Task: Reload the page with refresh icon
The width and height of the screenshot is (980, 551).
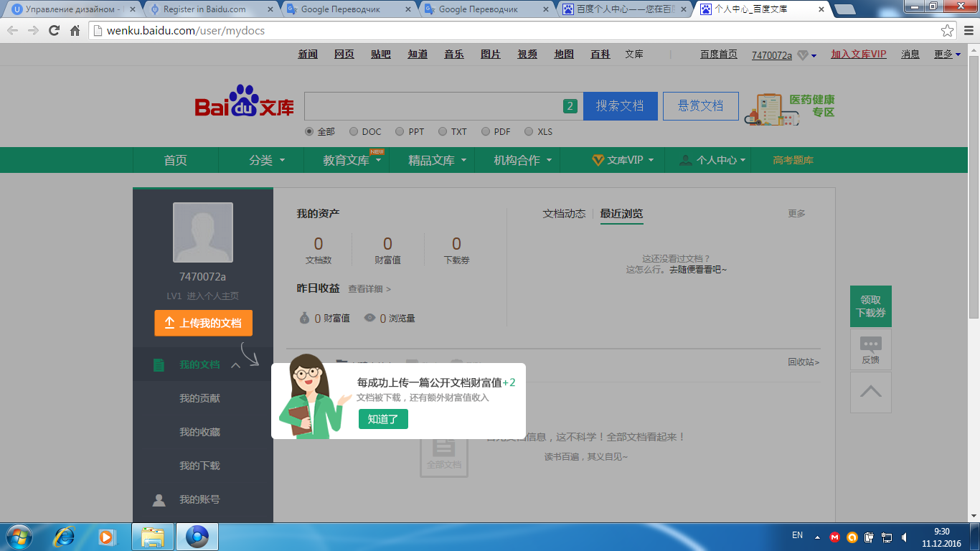Action: [54, 31]
